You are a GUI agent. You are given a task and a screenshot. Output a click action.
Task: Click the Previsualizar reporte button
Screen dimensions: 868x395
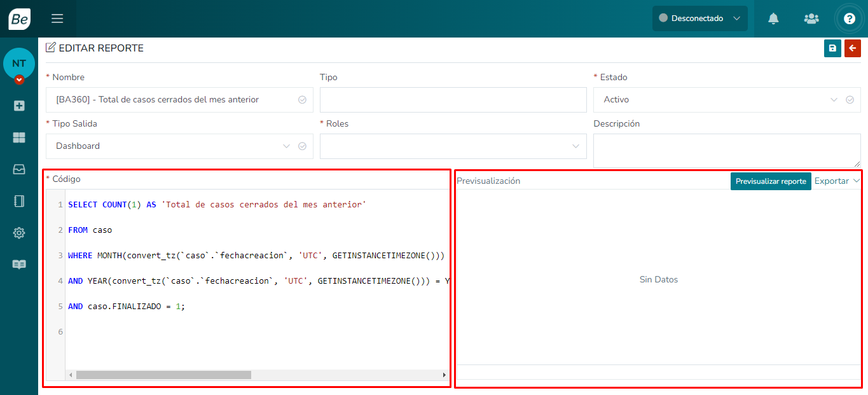click(770, 181)
